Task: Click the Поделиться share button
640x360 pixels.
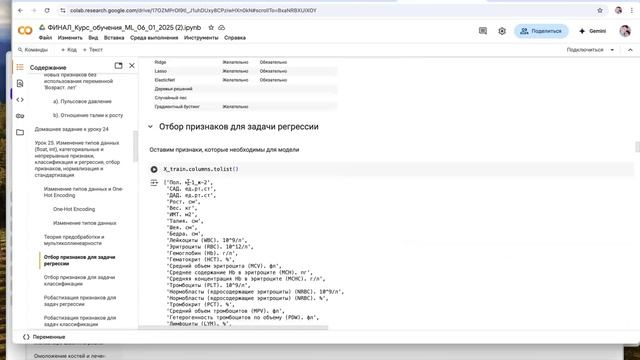Action: [x=541, y=31]
